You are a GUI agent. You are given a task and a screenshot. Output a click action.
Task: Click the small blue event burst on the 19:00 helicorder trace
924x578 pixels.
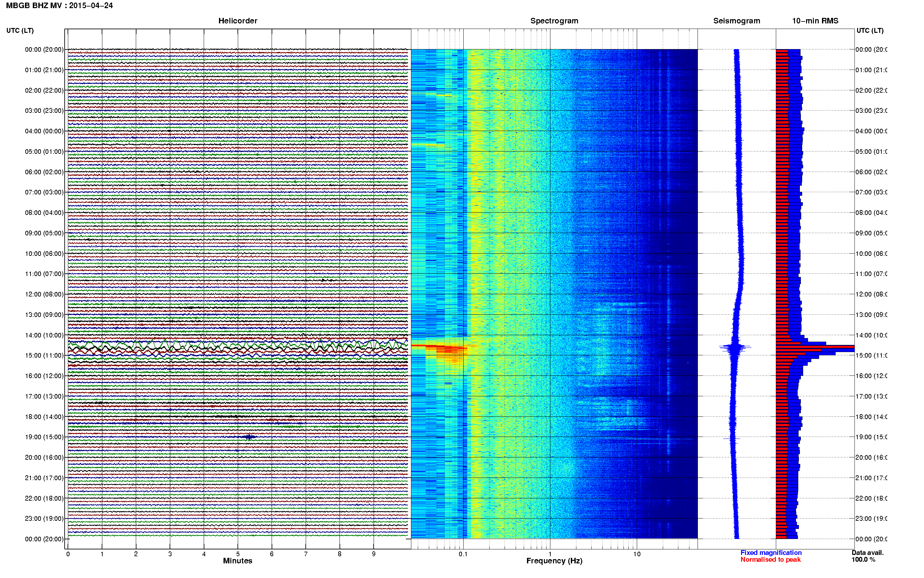[249, 437]
